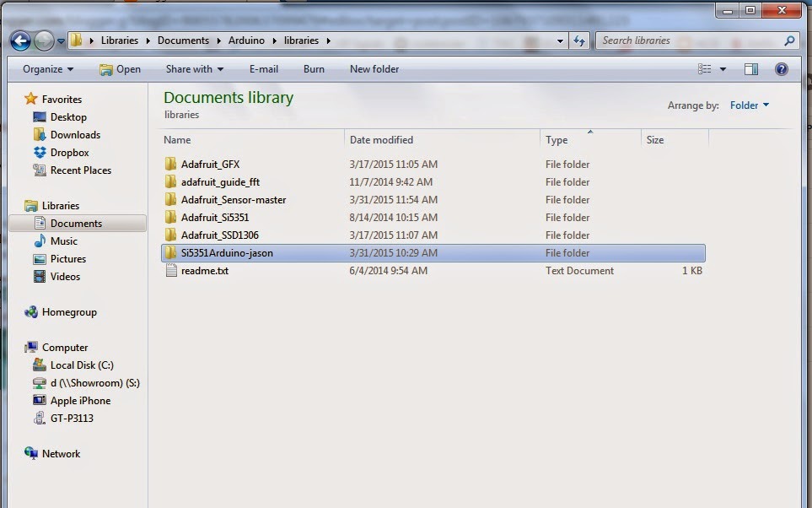The height and width of the screenshot is (508, 812).
Task: Click the Open toolbar button
Action: pyautogui.click(x=120, y=69)
